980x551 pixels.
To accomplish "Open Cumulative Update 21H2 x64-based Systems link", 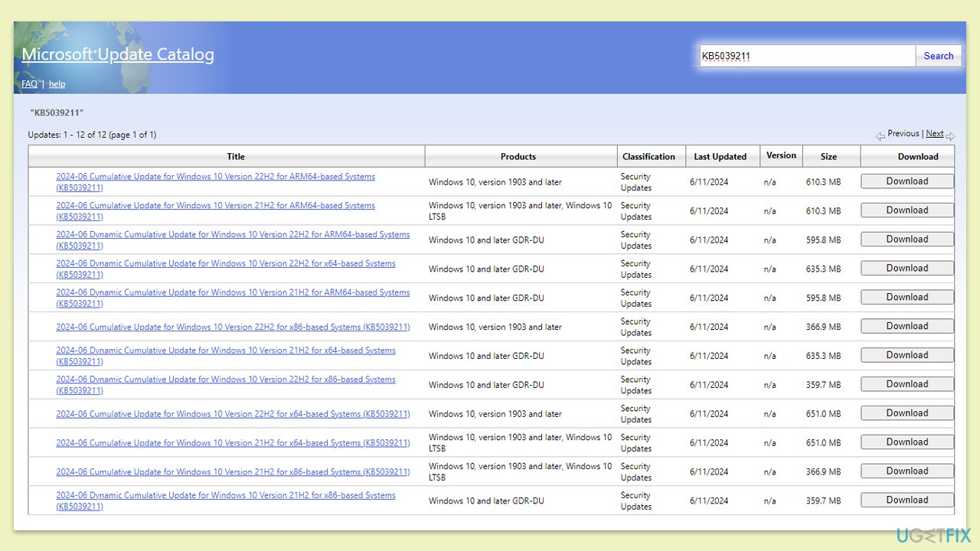I will click(x=233, y=443).
